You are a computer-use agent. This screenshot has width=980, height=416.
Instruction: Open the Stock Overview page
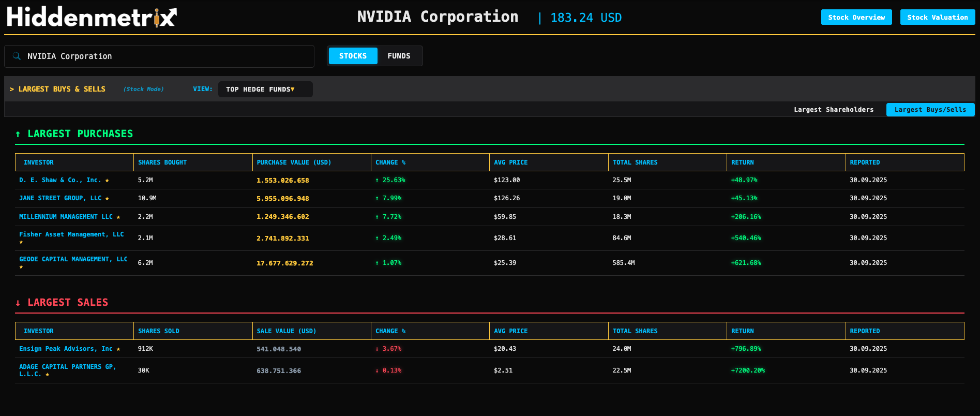point(856,17)
